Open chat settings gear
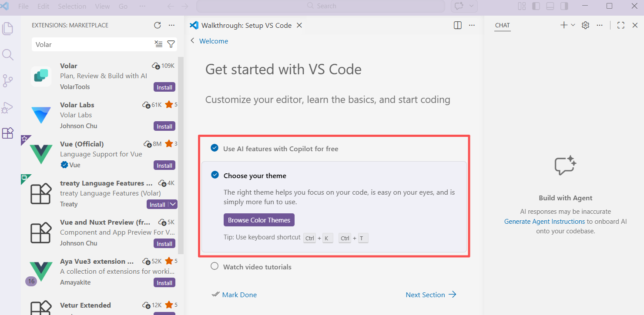Viewport: 644px width, 315px height. (x=586, y=25)
